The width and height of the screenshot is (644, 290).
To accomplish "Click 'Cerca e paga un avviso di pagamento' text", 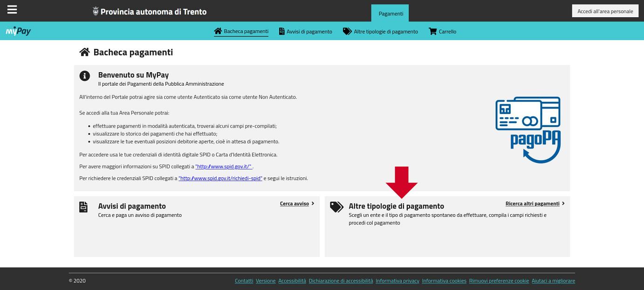I will [140, 215].
